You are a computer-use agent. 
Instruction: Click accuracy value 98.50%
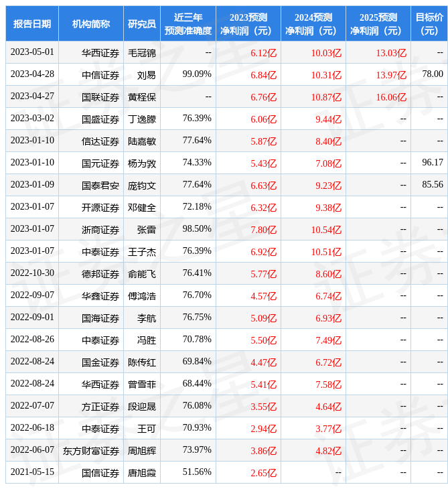pyautogui.click(x=197, y=229)
